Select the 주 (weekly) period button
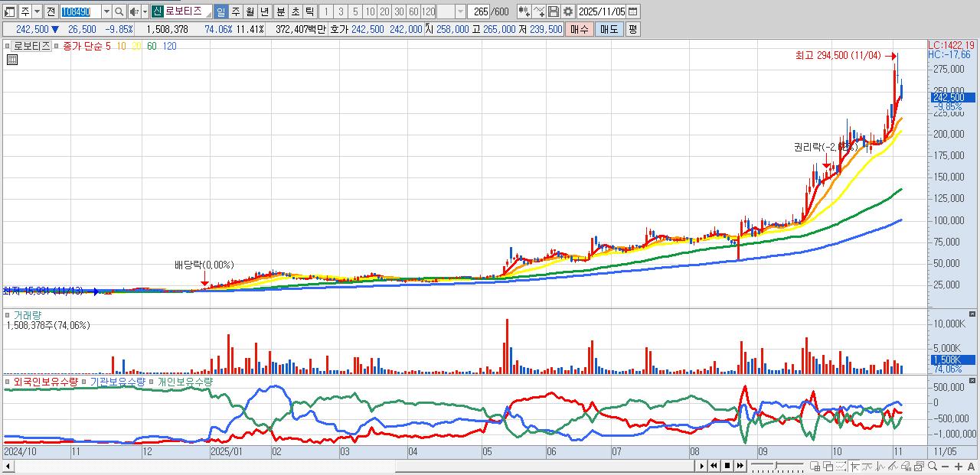The image size is (980, 475). 235,11
